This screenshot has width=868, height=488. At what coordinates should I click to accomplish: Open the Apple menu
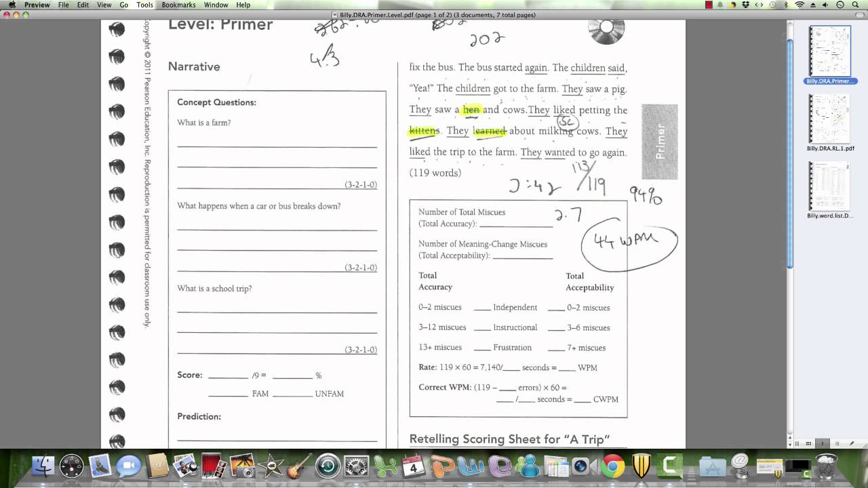pos(12,5)
